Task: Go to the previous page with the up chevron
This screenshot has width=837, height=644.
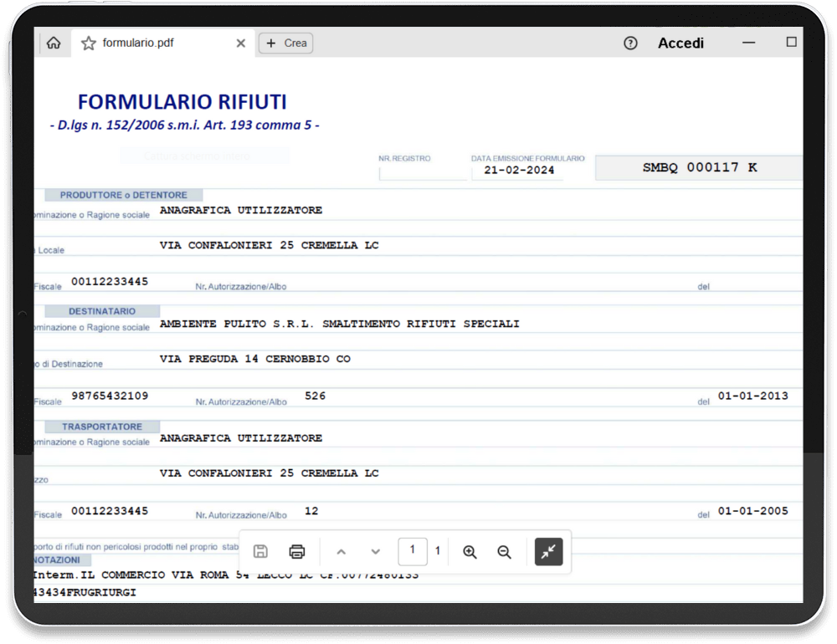Action: (341, 551)
